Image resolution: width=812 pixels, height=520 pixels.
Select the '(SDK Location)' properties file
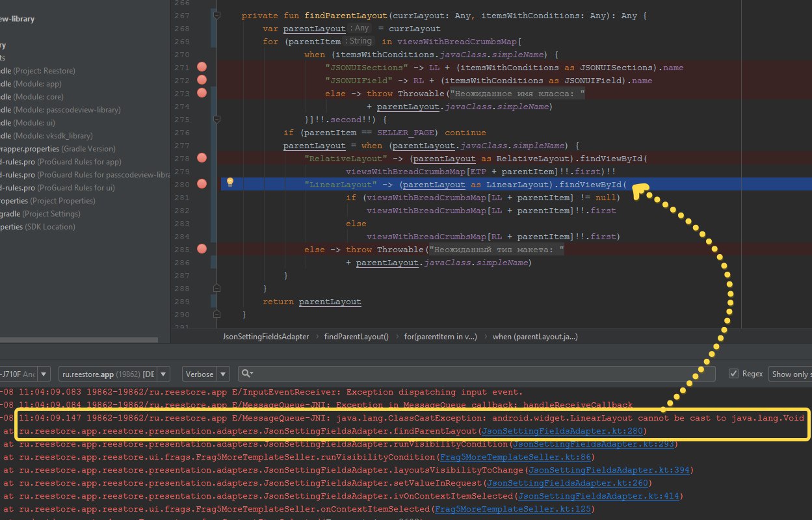38,227
